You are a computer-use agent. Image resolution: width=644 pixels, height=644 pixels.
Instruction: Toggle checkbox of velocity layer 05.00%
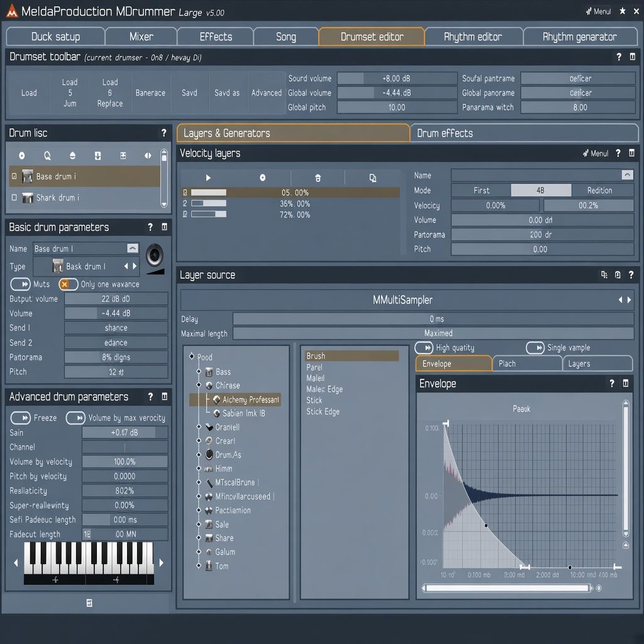coord(185,192)
